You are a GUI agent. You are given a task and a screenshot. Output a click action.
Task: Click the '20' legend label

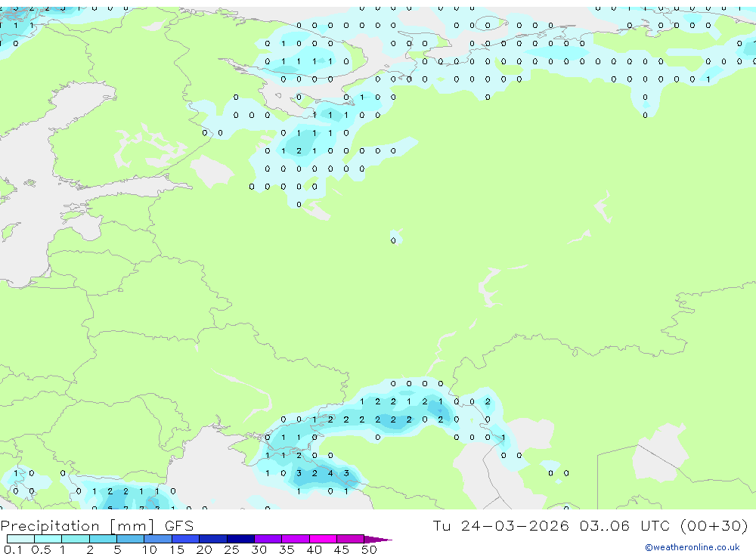pyautogui.click(x=204, y=549)
